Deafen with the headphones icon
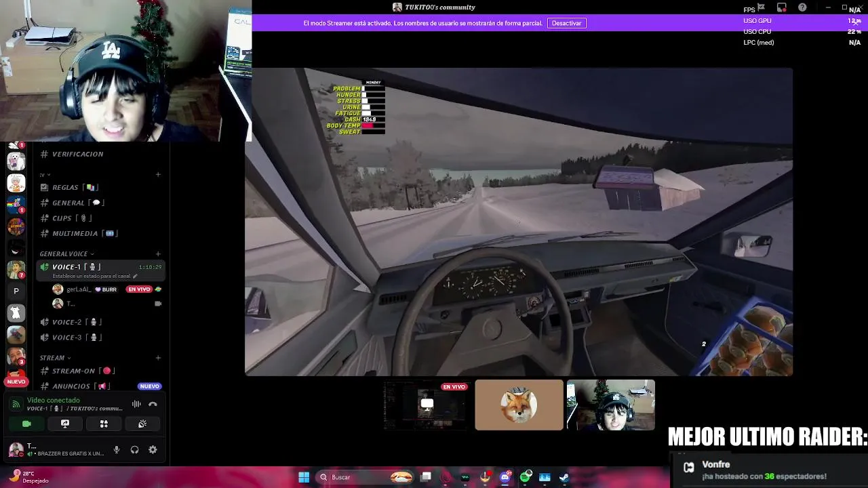868x488 pixels. coord(134,449)
